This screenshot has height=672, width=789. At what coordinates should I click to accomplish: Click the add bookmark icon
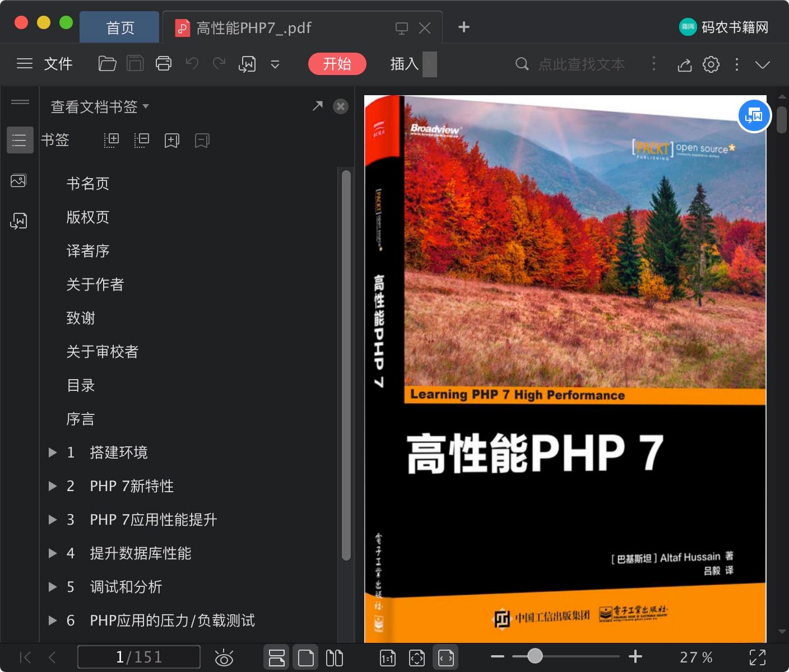point(171,141)
